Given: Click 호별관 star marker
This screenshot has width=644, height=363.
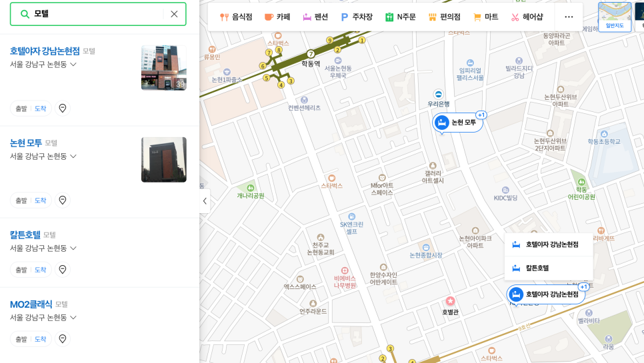Looking at the screenshot, I should 450,301.
